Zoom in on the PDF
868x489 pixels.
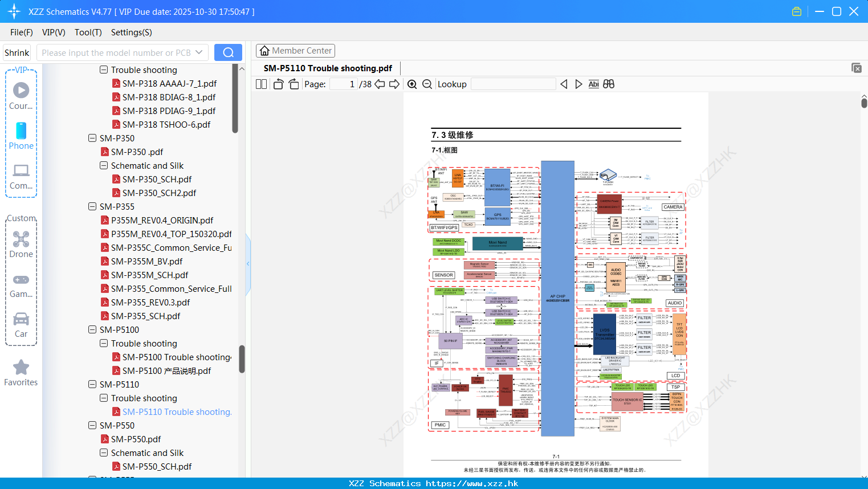pos(412,84)
